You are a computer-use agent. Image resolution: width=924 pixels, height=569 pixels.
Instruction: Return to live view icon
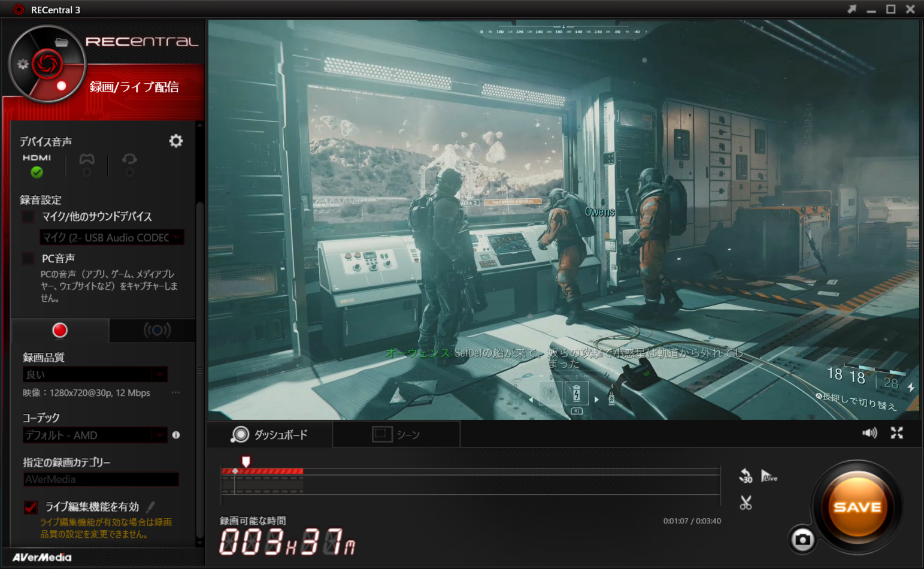pyautogui.click(x=769, y=476)
